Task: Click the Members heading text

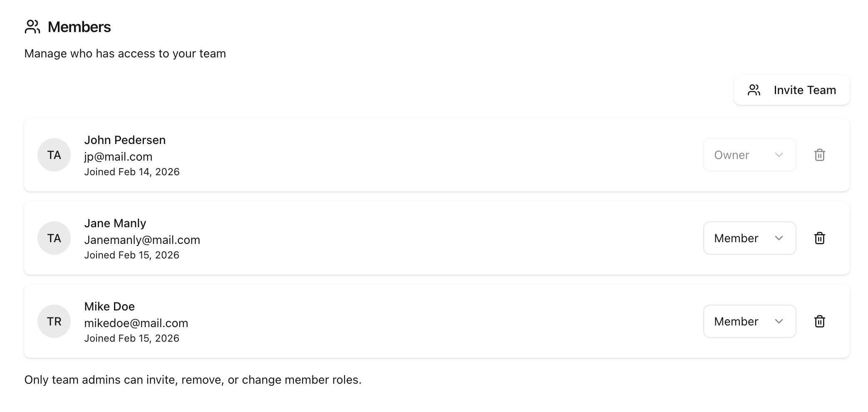Action: 79,27
